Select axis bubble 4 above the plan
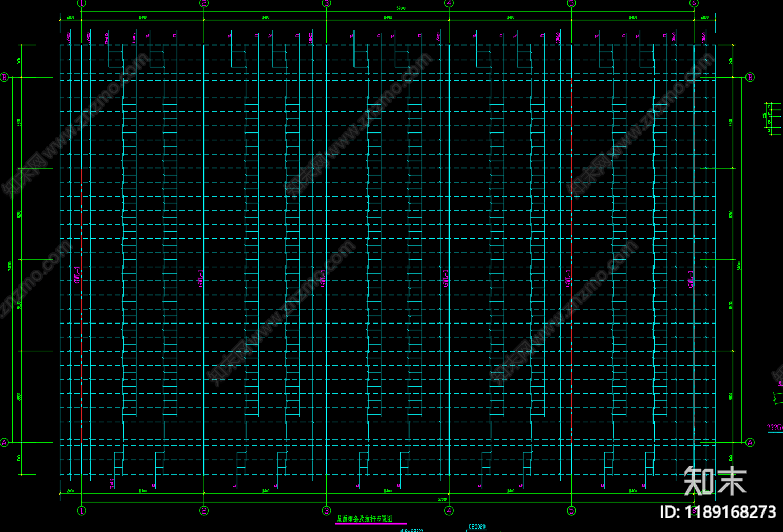 449,3
